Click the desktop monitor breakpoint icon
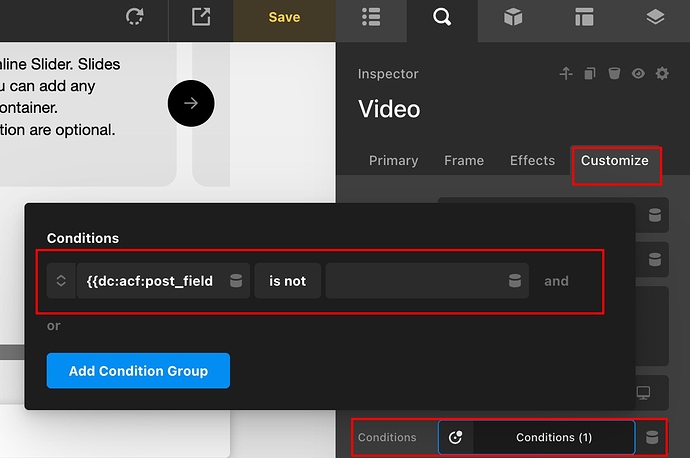This screenshot has height=458, width=690. tap(643, 392)
